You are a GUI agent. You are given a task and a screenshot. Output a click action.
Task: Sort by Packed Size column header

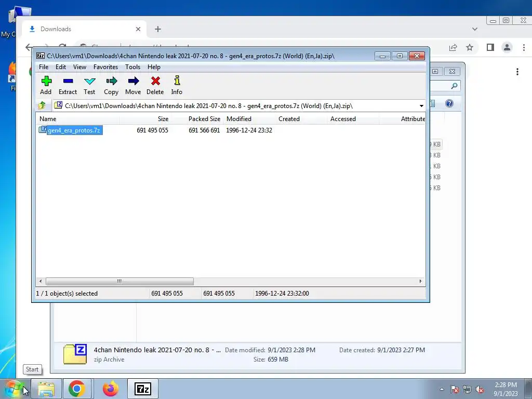197,119
